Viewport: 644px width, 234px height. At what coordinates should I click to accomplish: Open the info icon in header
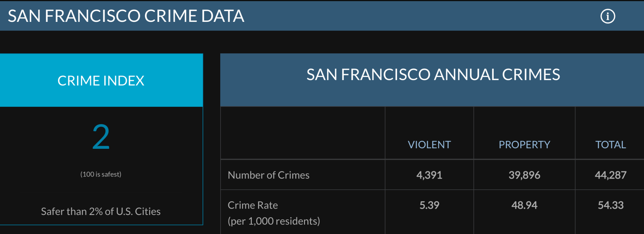(x=608, y=16)
